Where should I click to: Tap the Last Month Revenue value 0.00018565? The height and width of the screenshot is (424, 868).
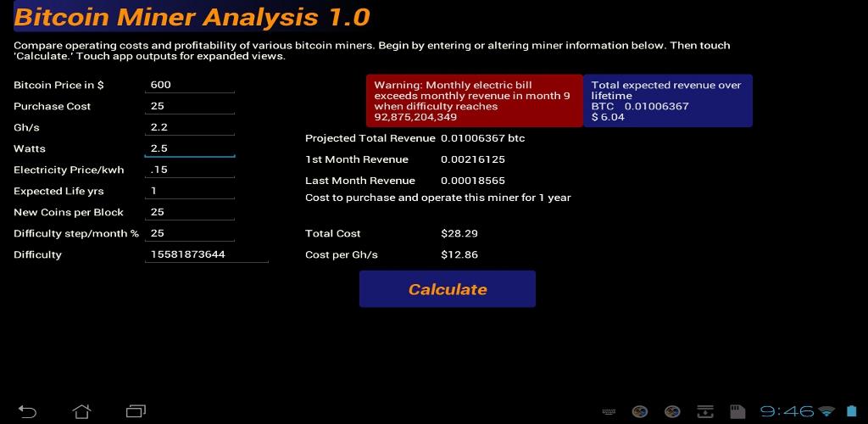coord(473,181)
